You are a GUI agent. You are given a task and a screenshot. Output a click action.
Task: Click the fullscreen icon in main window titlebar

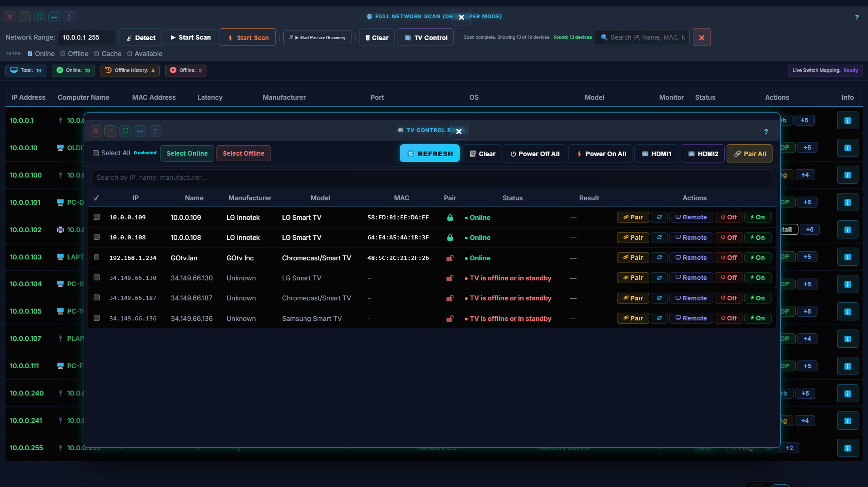[x=40, y=17]
